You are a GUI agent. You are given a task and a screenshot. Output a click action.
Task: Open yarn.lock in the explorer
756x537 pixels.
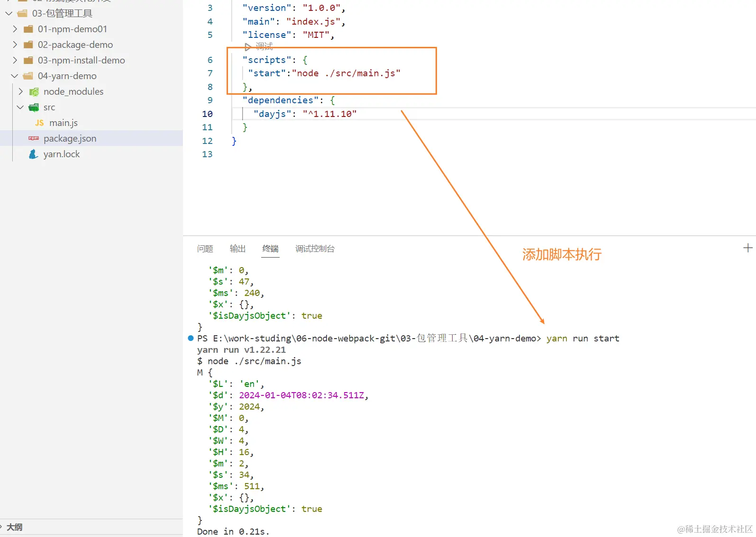click(x=62, y=154)
